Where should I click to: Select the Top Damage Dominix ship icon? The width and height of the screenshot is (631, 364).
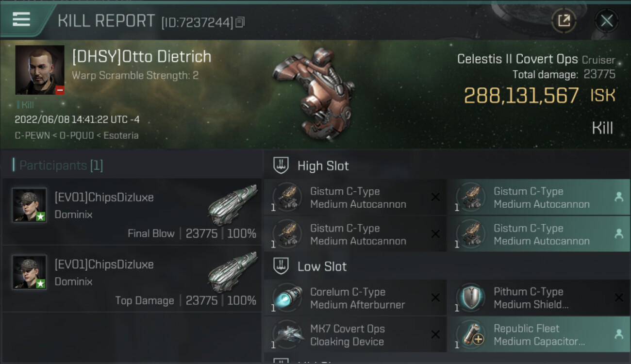[x=233, y=272]
